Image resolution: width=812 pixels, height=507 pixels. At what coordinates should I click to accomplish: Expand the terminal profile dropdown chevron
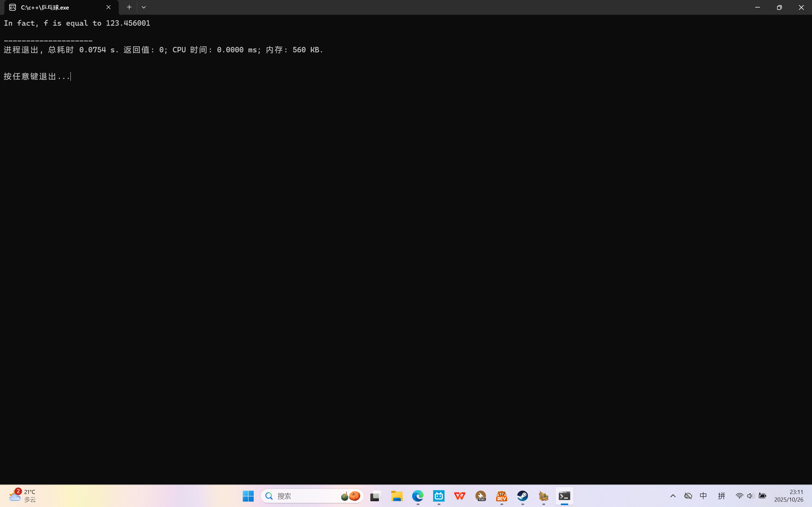[144, 7]
